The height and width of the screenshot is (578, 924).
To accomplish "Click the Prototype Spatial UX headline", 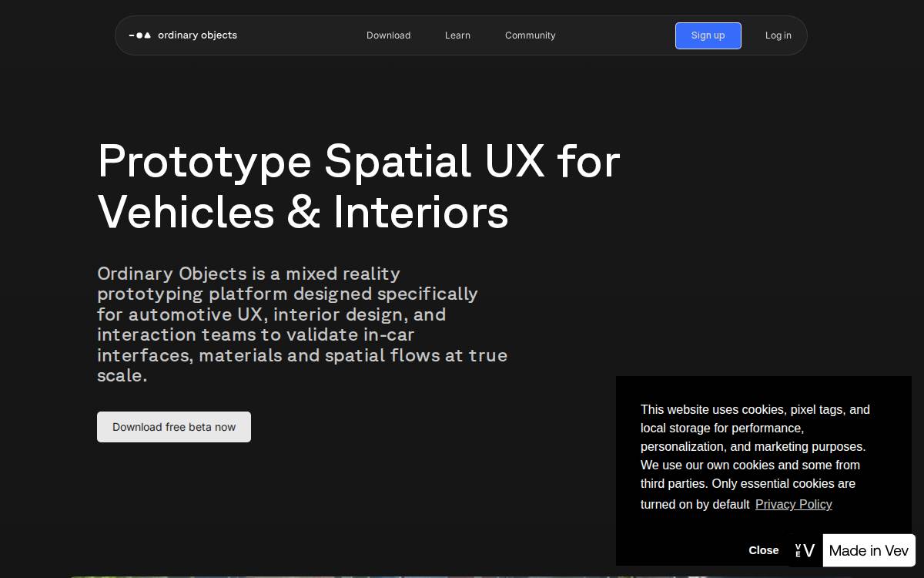I will point(359,186).
